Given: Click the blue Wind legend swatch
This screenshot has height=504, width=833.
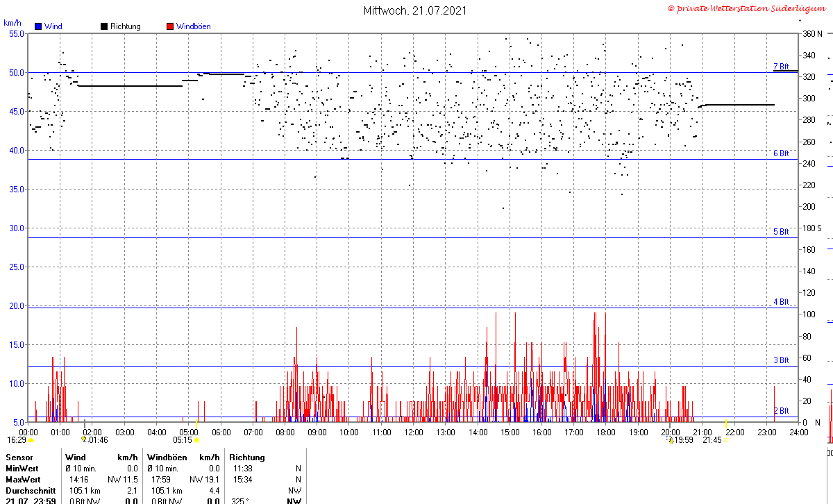Looking at the screenshot, I should tap(38, 26).
